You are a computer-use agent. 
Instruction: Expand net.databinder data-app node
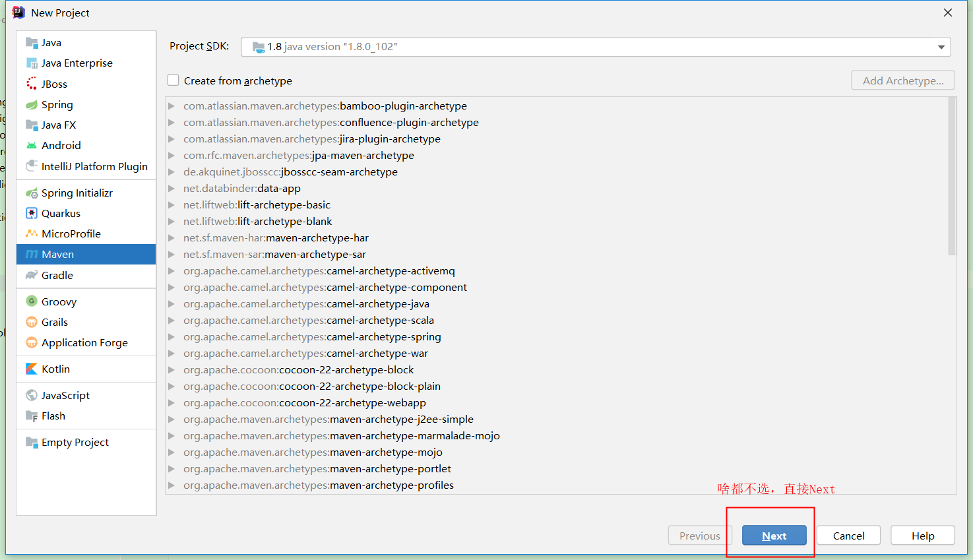[x=172, y=188]
